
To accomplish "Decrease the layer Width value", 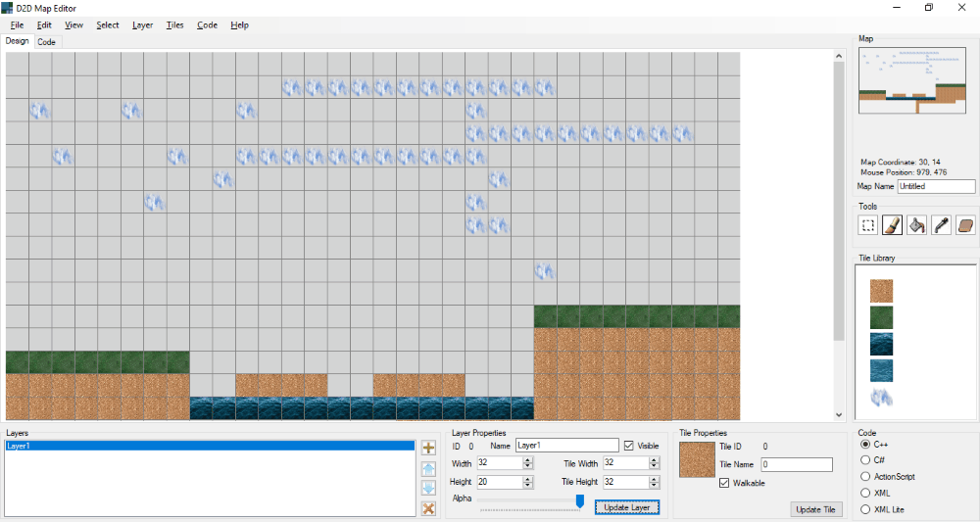I will [x=528, y=466].
